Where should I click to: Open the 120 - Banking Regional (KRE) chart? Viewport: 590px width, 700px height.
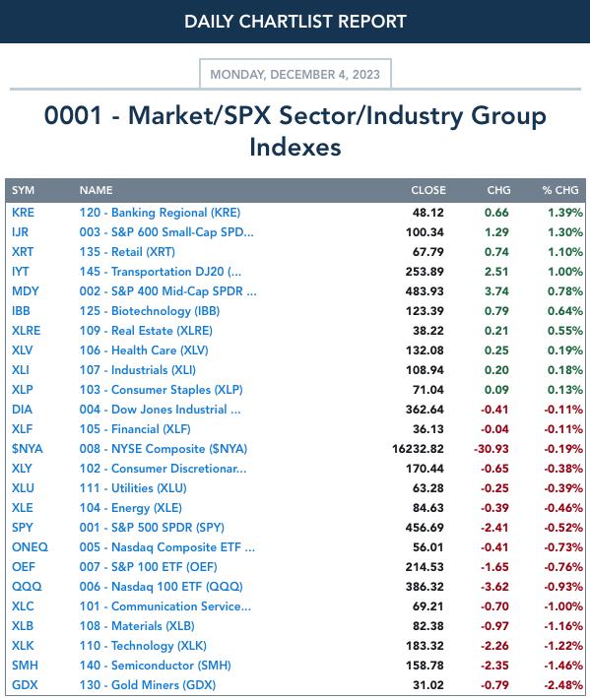point(160,213)
